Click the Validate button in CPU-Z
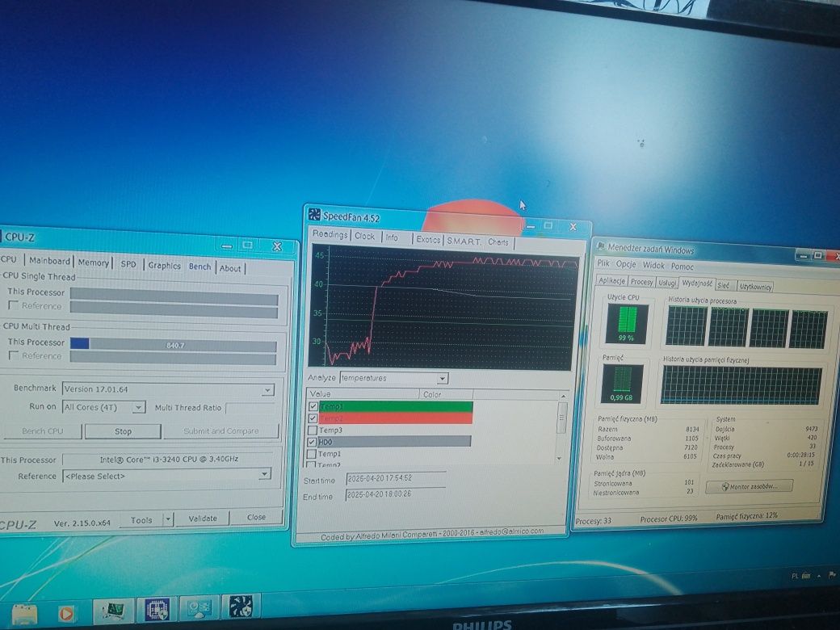This screenshot has width=840, height=630. 203,519
